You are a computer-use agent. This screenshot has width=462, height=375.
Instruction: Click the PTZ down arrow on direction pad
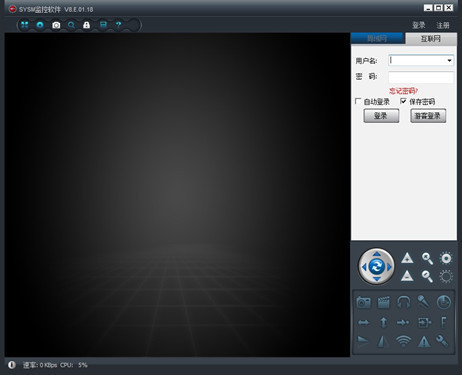[376, 279]
